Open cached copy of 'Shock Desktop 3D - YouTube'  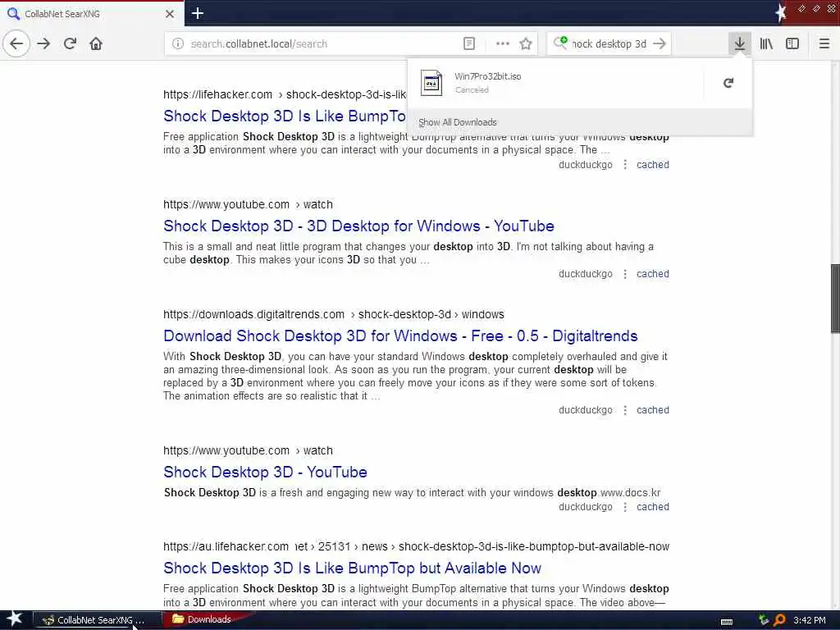point(652,507)
